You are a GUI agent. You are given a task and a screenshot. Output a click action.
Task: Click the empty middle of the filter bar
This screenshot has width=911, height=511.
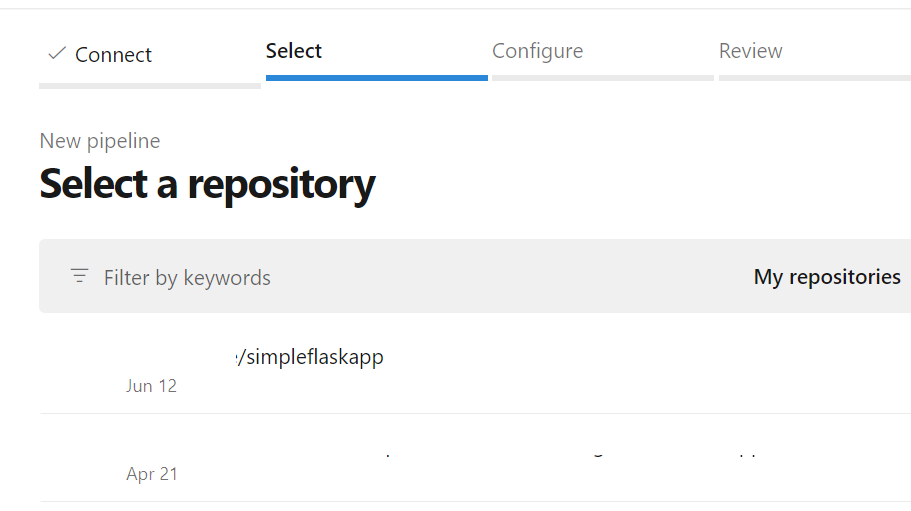[500, 277]
